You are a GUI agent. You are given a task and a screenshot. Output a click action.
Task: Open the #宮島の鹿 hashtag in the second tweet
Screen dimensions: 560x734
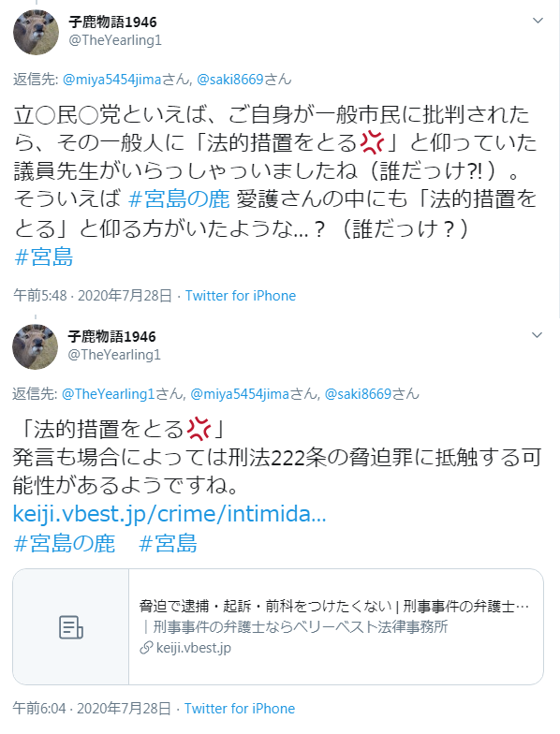point(65,543)
